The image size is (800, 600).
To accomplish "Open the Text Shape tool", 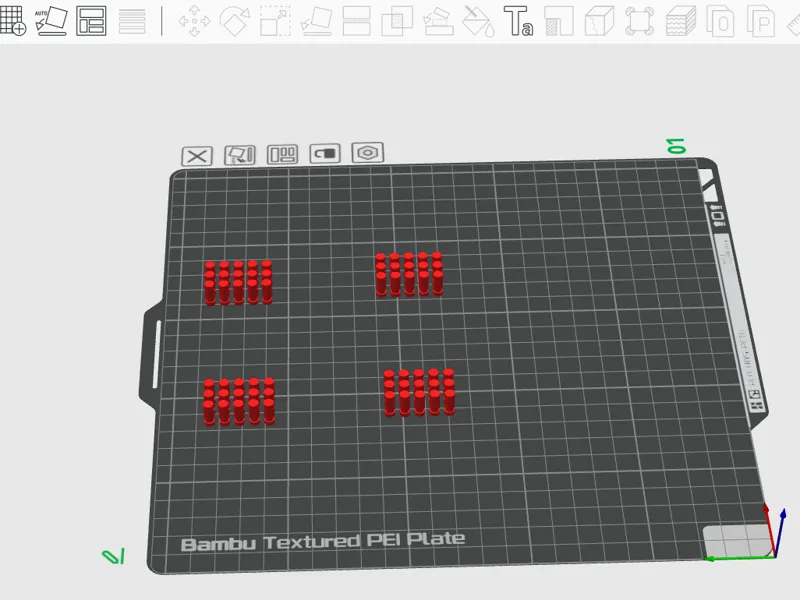I will click(518, 20).
